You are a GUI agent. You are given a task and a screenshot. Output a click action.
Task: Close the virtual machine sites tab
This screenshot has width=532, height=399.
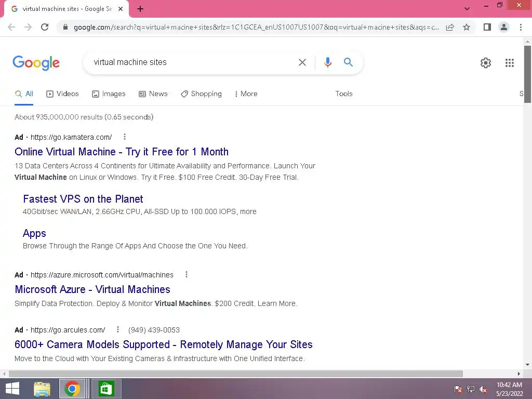click(x=121, y=9)
